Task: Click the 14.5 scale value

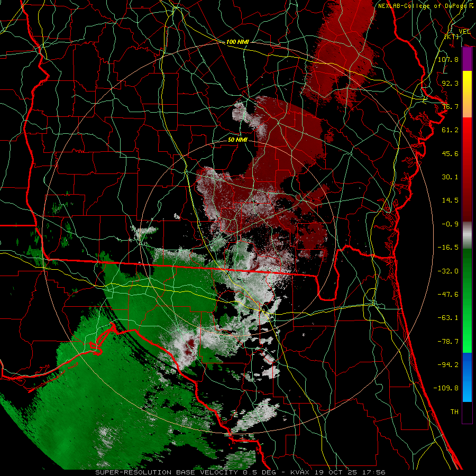Action: [450, 200]
